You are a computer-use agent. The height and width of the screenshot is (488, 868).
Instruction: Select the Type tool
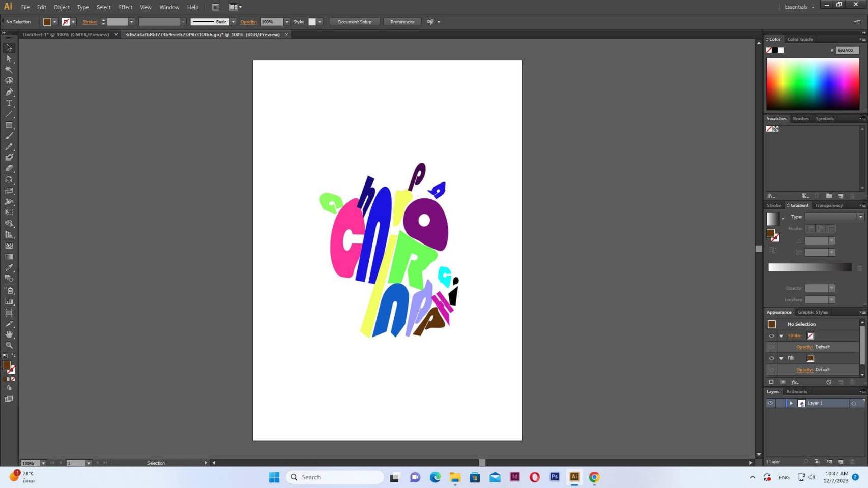(x=9, y=103)
